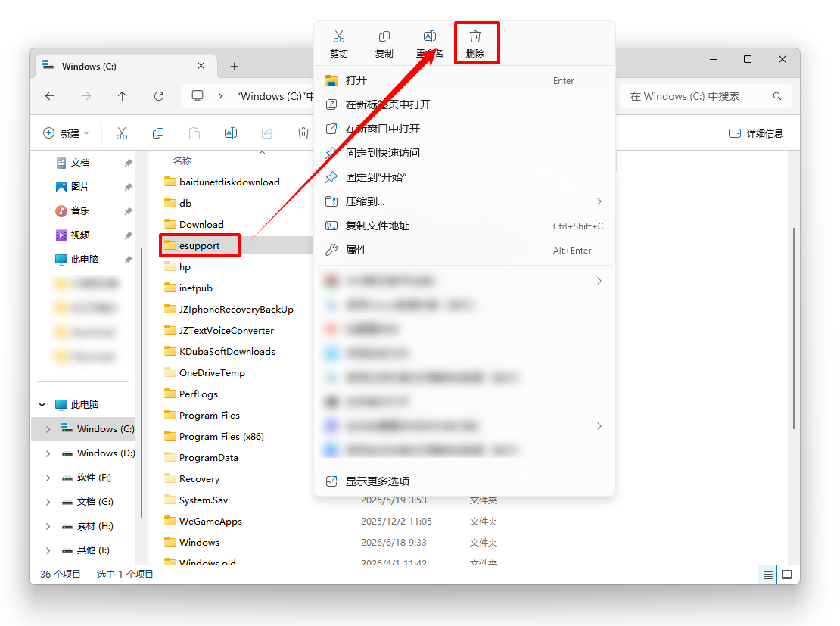Expand 其他 (I:) tree node

click(48, 550)
